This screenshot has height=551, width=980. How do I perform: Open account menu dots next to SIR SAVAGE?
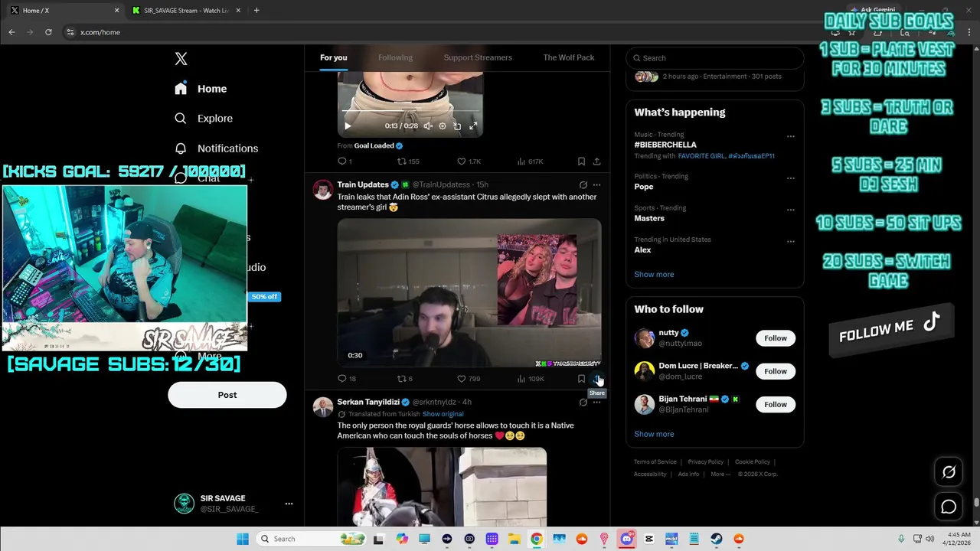289,504
